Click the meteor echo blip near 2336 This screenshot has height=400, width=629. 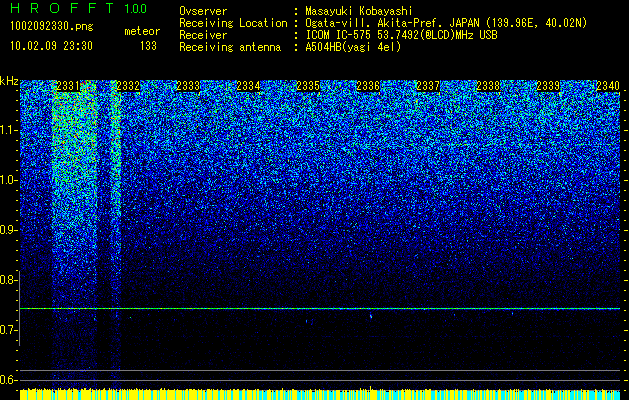(x=371, y=316)
